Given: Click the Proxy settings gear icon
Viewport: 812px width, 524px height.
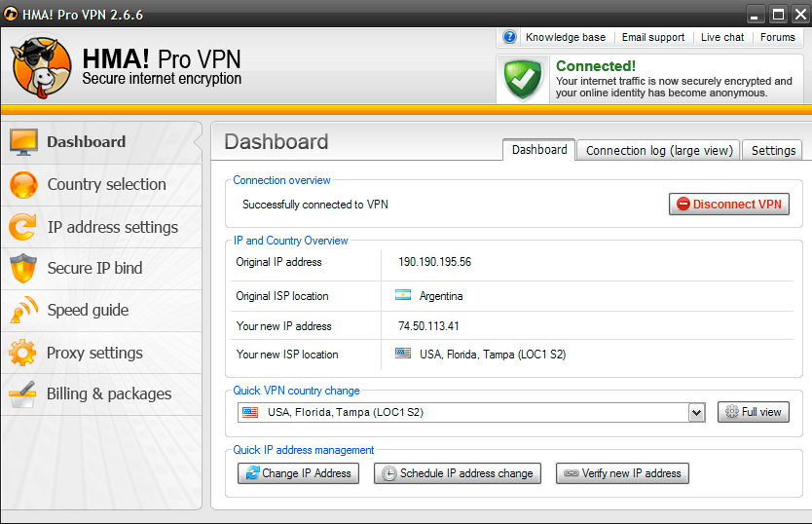Looking at the screenshot, I should tap(23, 353).
